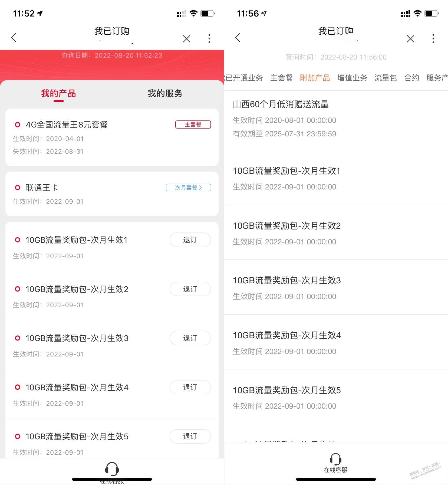448x485 pixels.
Task: Tap the battery icon in the right status bar
Action: [431, 13]
